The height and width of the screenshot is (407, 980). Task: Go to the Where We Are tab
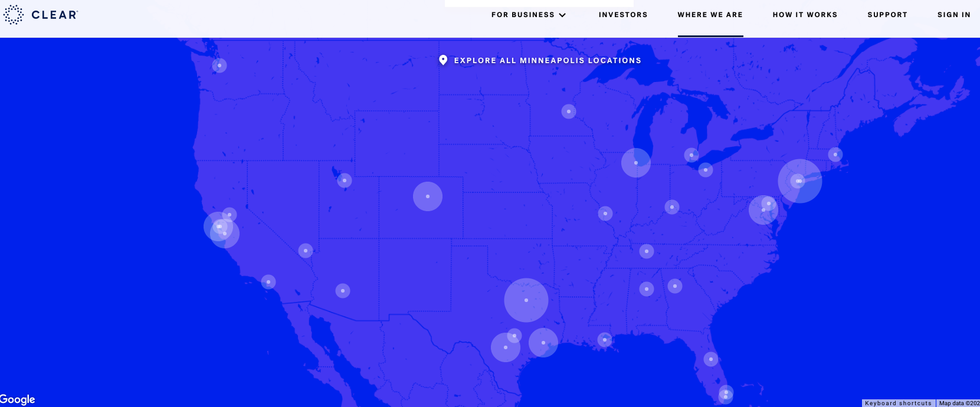(x=710, y=15)
